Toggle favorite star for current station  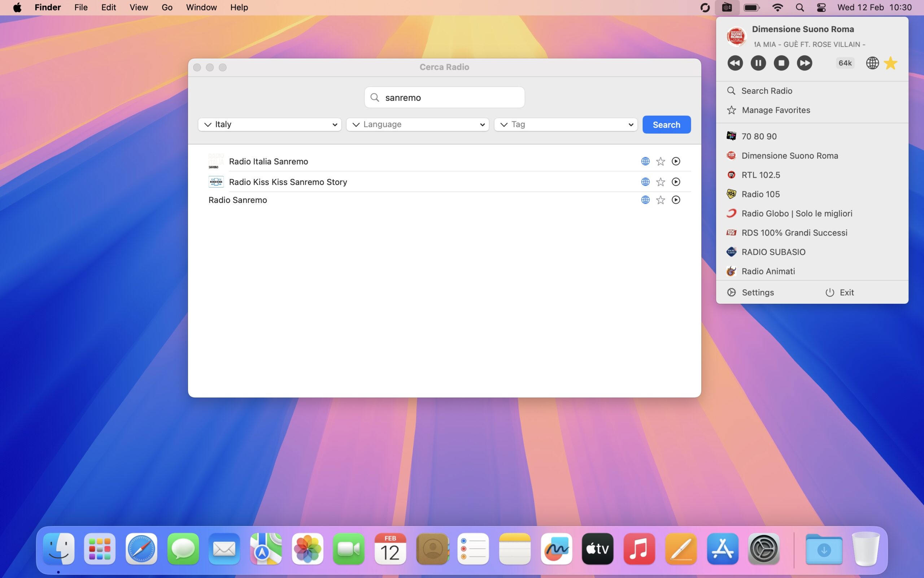pos(890,63)
